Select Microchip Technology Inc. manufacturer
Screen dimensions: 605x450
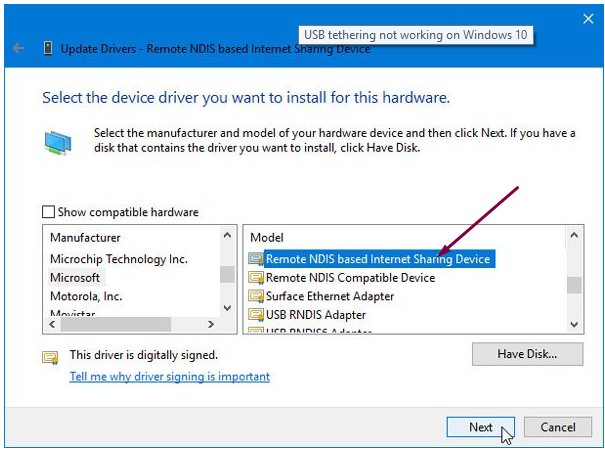119,259
